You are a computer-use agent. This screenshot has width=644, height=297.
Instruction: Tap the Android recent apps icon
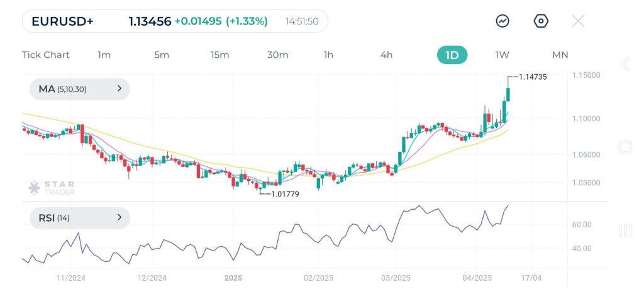(x=625, y=230)
